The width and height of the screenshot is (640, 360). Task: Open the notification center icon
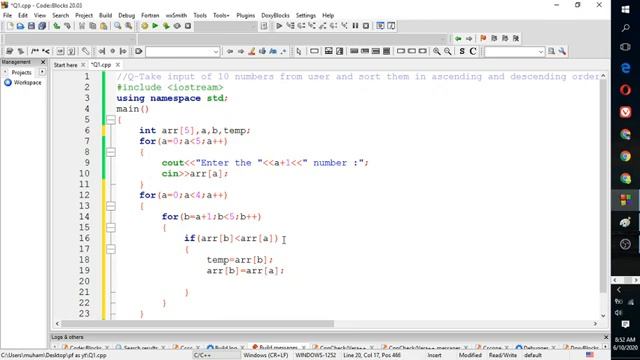[625, 324]
